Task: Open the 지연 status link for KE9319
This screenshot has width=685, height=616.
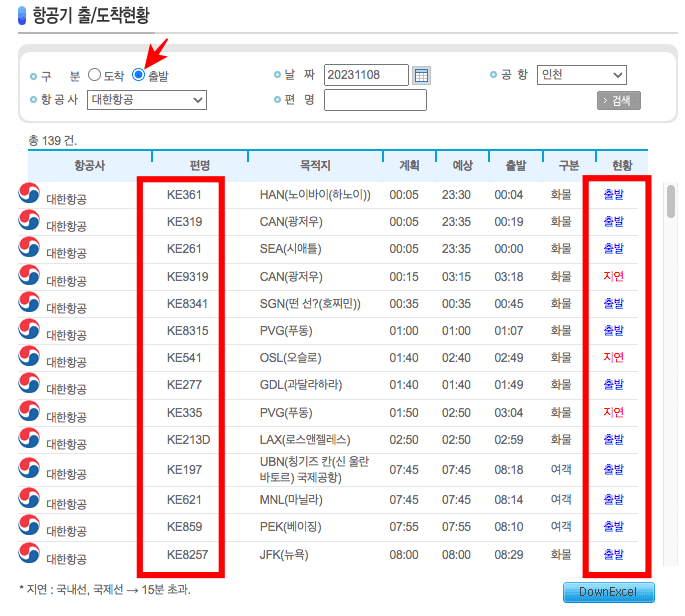Action: point(613,276)
